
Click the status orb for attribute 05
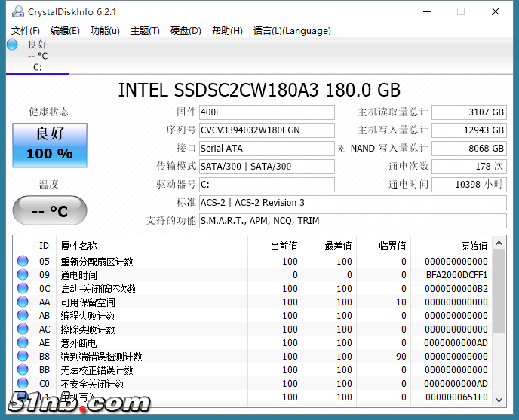pos(23,261)
